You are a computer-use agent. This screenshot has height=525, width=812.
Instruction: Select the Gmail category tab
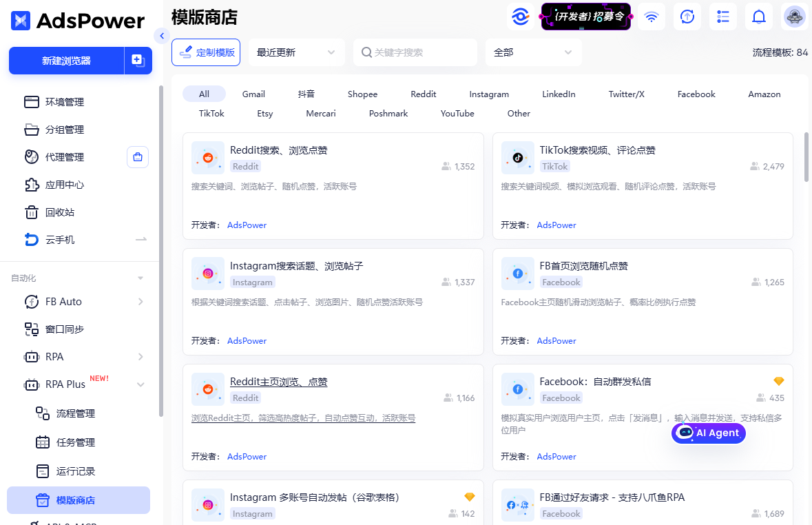click(253, 94)
